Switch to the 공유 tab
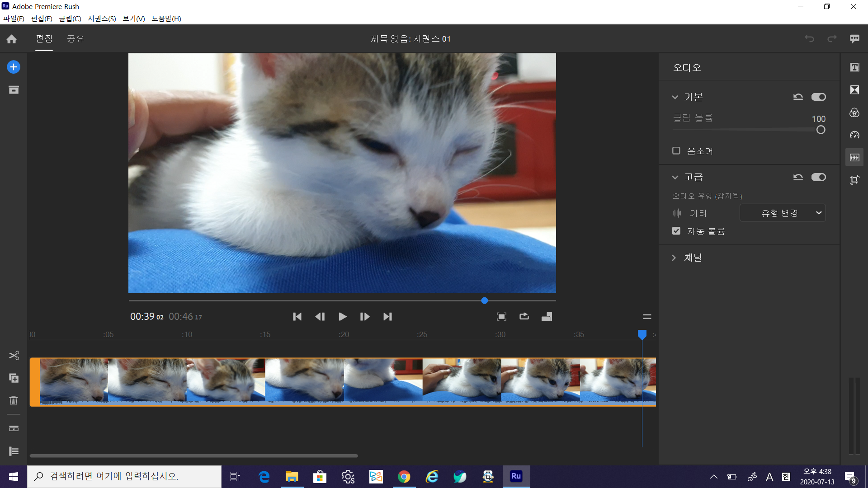This screenshot has height=488, width=868. tap(75, 39)
